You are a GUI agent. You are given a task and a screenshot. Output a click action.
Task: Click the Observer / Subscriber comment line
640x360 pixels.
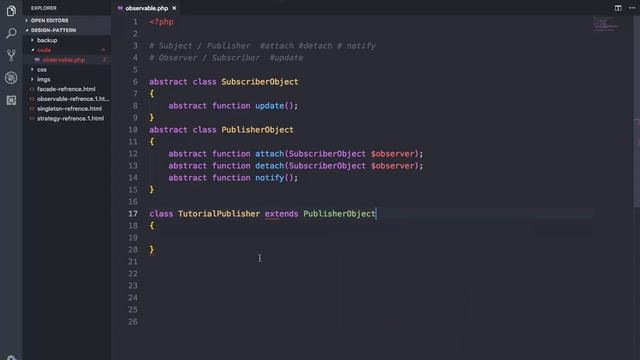pos(226,58)
